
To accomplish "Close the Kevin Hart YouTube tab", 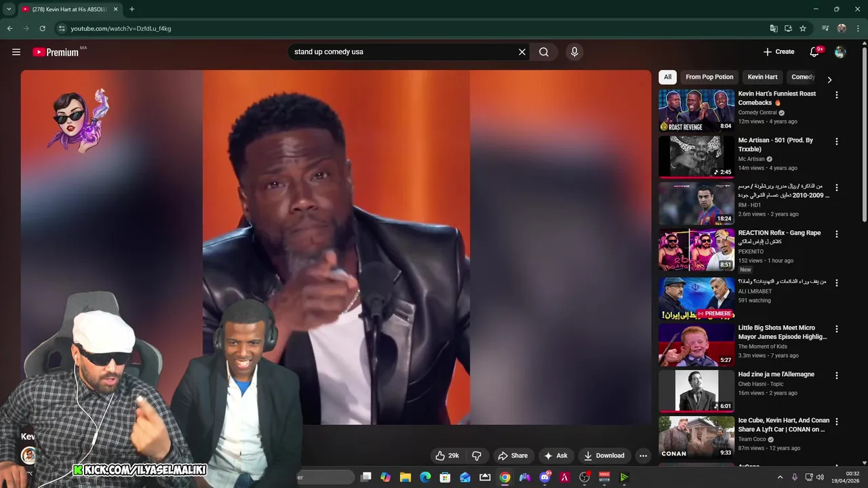I will (x=116, y=9).
